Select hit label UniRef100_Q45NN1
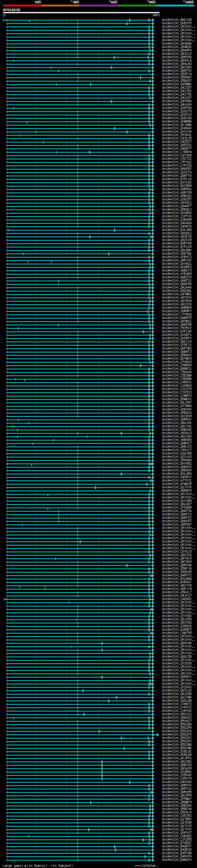197x868 pixels. click(177, 84)
